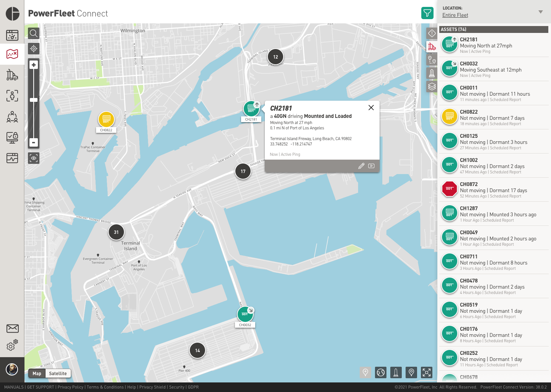The image size is (551, 392).
Task: Open the green filter funnel button
Action: 427,13
